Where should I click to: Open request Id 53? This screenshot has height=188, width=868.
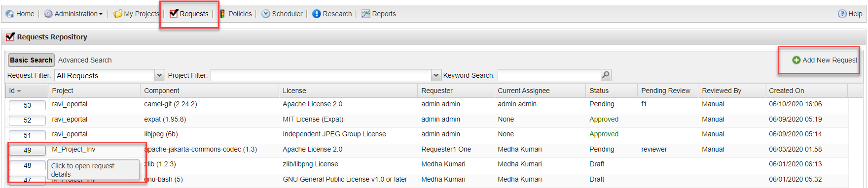(x=27, y=105)
